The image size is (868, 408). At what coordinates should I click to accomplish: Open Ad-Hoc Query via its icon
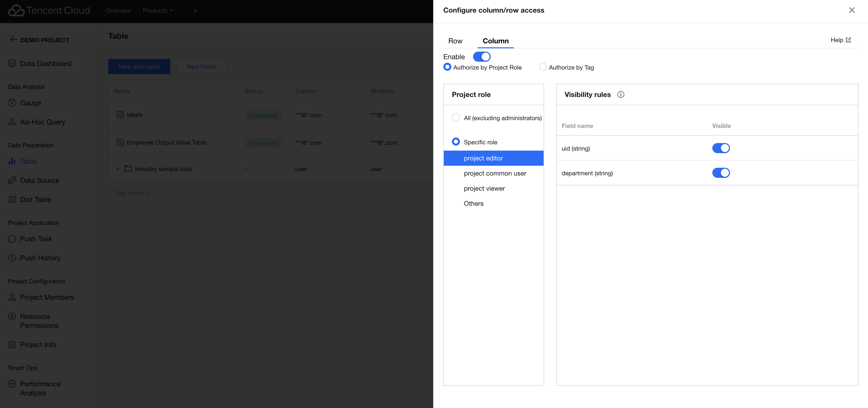(x=12, y=122)
